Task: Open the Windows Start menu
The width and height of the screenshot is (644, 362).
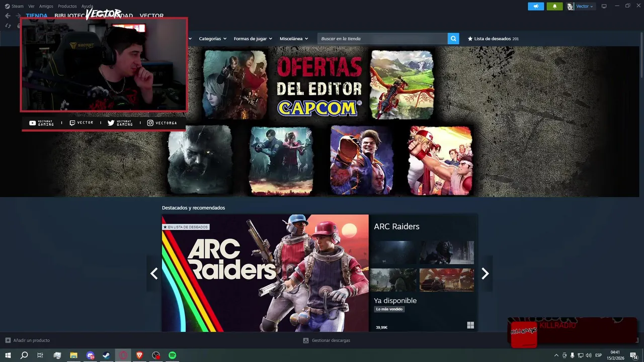Action: point(8,355)
